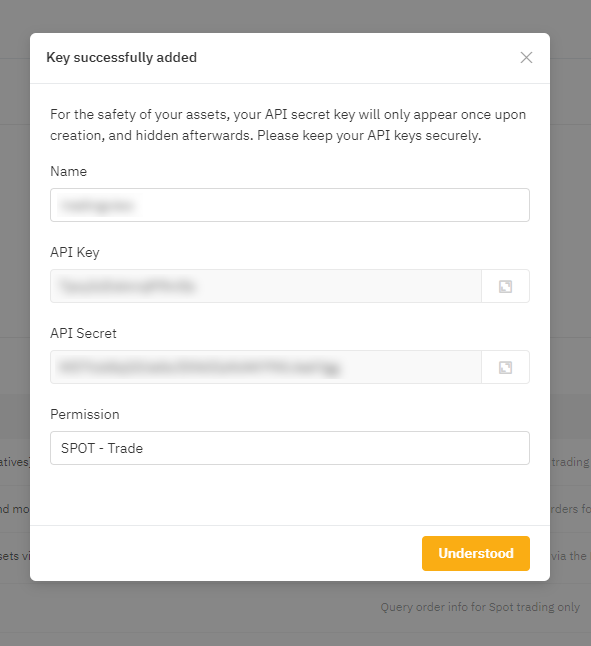Copy the API Key using its copy icon
This screenshot has width=591, height=646.
click(x=505, y=286)
